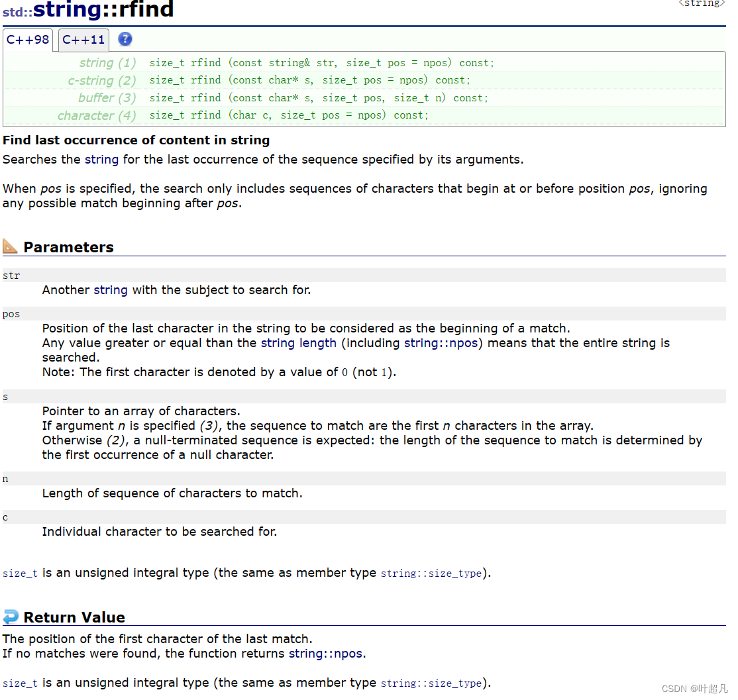This screenshot has width=738, height=700.
Task: Click the Parameters section ruler icon
Action: [x=10, y=246]
